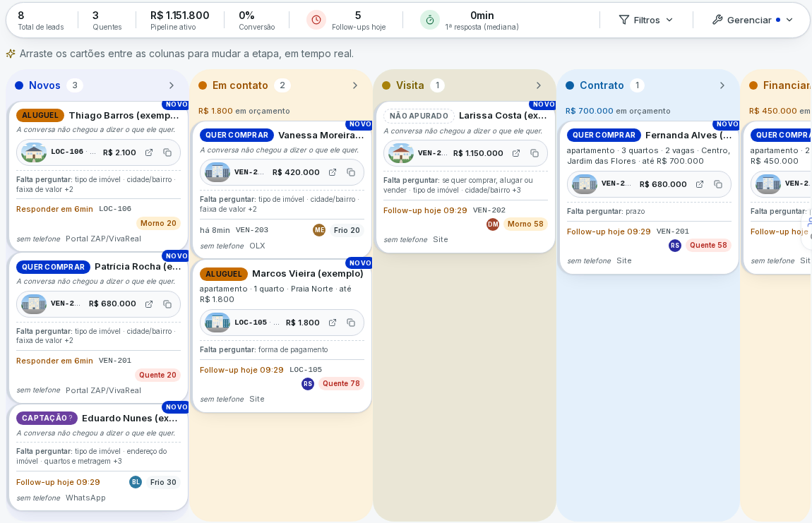Click Follow-up hoje 09:29 on Eduardo Nunes card
The width and height of the screenshot is (812, 523).
58,482
